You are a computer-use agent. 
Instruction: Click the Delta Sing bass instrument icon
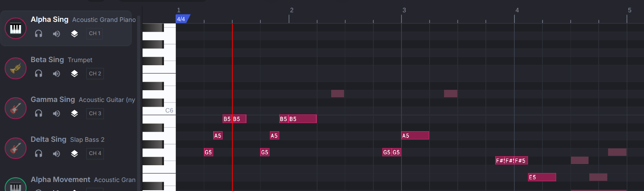[x=16, y=148]
